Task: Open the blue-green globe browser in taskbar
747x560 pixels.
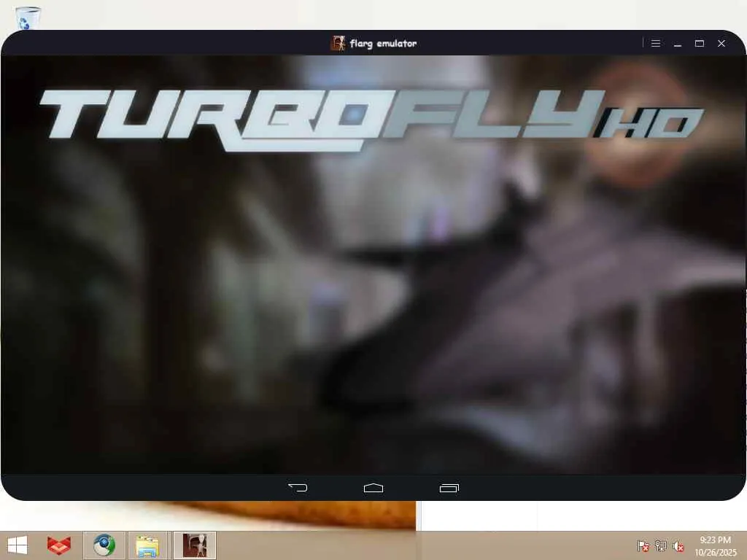Action: [104, 545]
